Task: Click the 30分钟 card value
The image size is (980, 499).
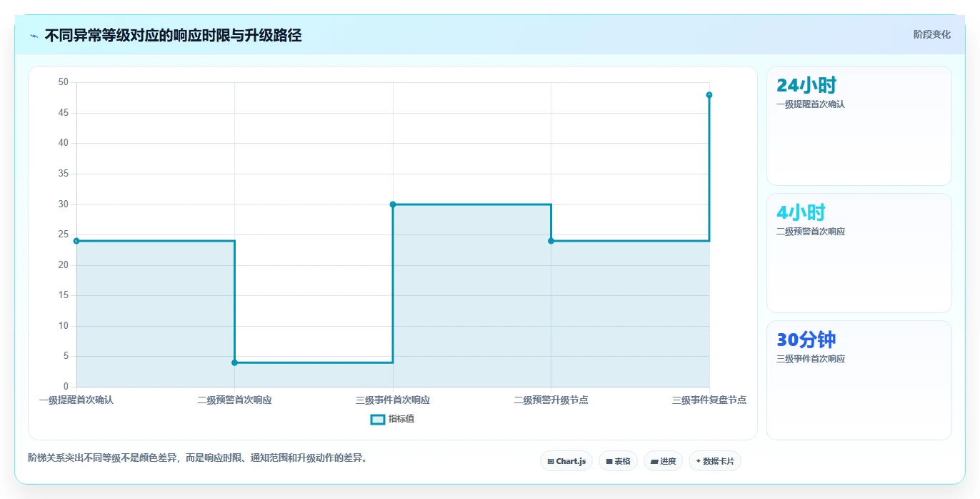Action: pyautogui.click(x=806, y=340)
